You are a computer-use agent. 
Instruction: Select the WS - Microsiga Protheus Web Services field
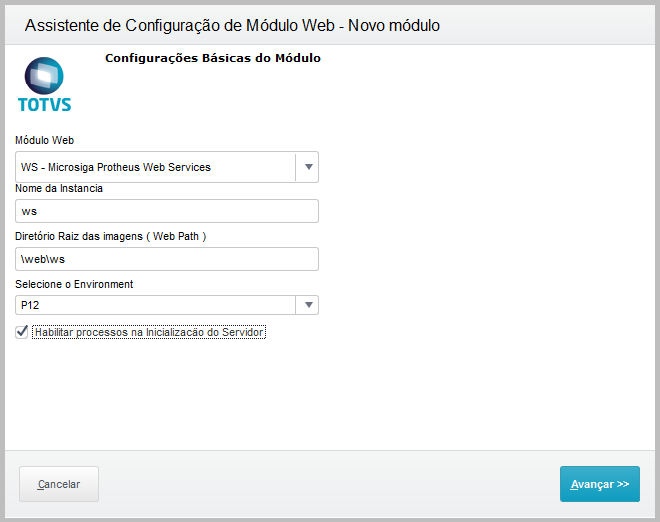point(156,167)
